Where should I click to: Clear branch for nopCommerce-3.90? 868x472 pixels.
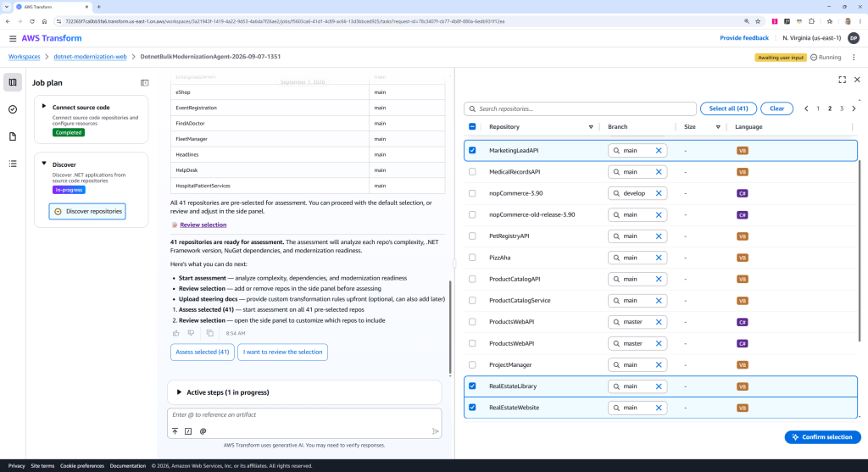coord(659,193)
